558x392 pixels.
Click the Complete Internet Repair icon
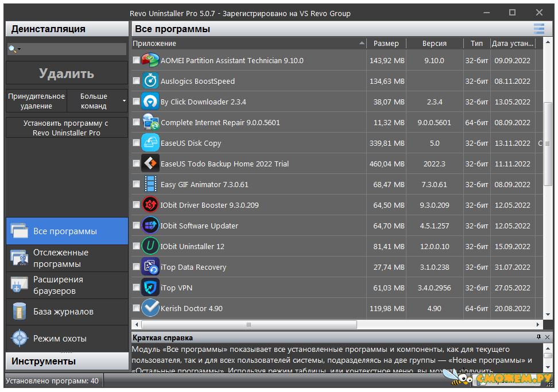pos(150,122)
